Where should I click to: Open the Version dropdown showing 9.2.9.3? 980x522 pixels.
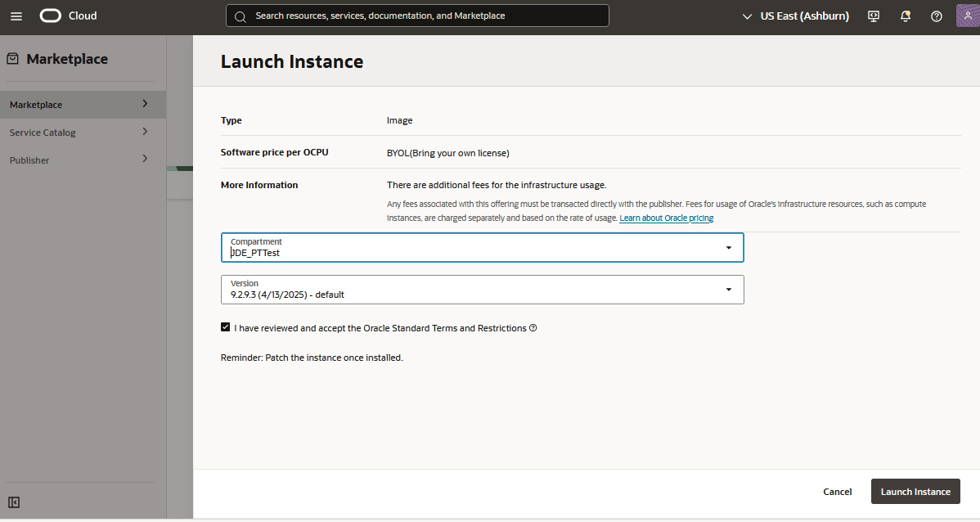pyautogui.click(x=727, y=289)
